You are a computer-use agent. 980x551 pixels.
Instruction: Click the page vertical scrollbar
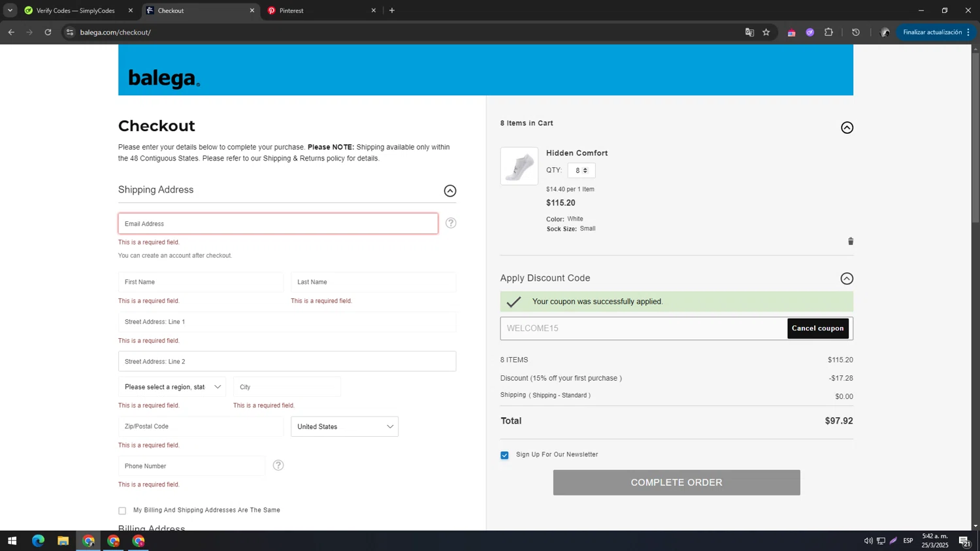click(975, 137)
